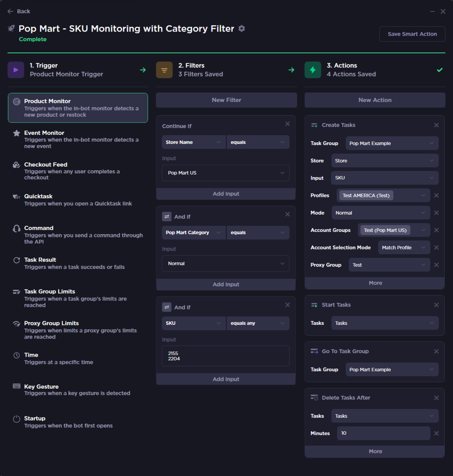Click the green Actions lightning icon
Viewport: 453px width, 476px height.
[313, 70]
